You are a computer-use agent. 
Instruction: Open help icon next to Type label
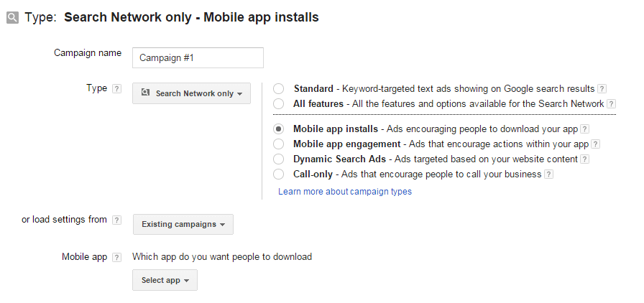tap(117, 89)
